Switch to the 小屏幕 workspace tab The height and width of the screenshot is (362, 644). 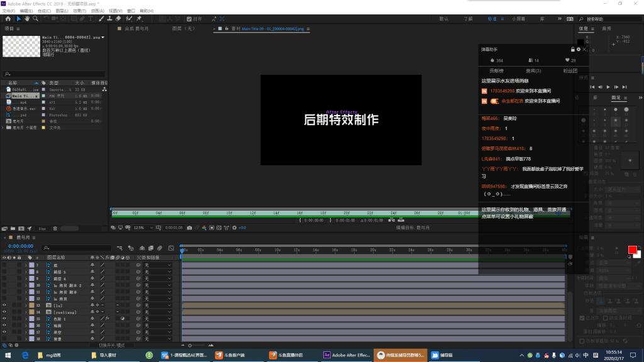click(x=518, y=19)
